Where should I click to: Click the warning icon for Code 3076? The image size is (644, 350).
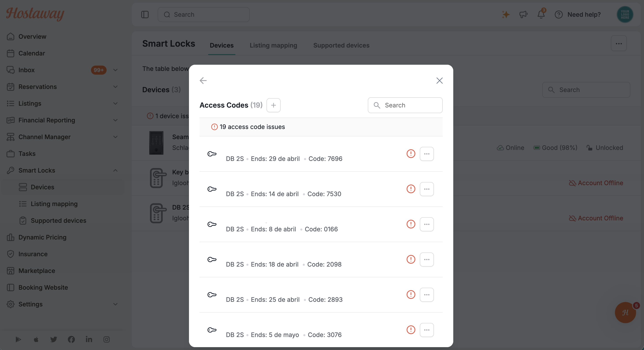coord(411,330)
